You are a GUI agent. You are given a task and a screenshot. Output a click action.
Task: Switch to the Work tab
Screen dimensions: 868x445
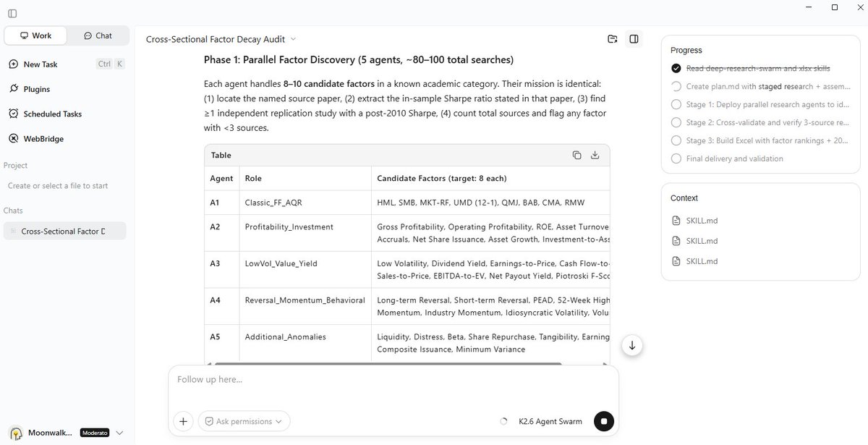point(35,35)
